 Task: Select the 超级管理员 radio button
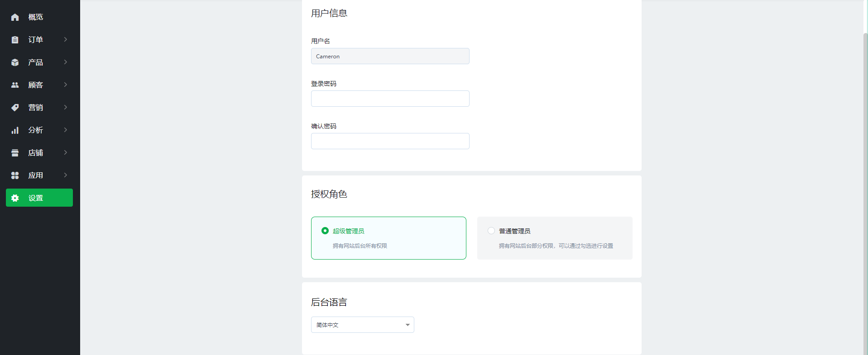point(325,231)
